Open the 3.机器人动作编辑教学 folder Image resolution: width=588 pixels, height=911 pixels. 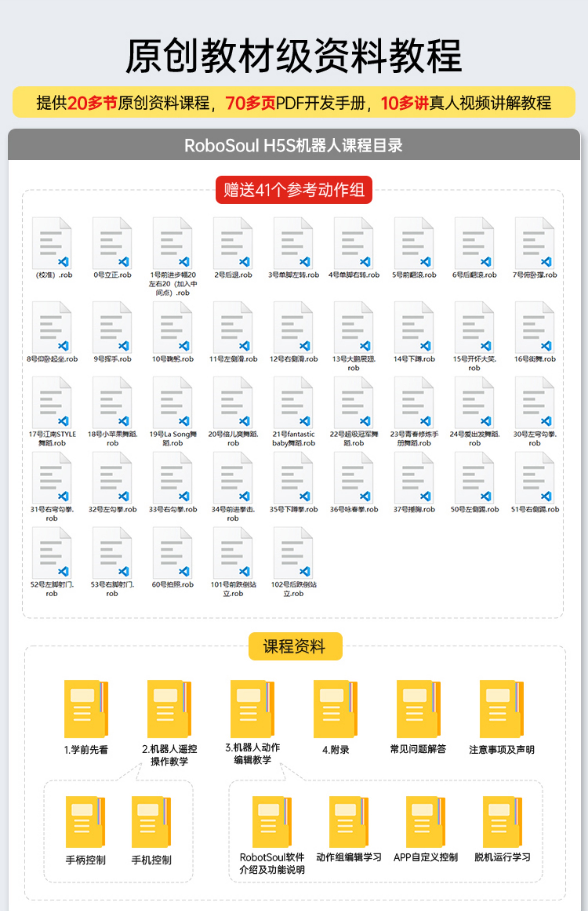[252, 709]
